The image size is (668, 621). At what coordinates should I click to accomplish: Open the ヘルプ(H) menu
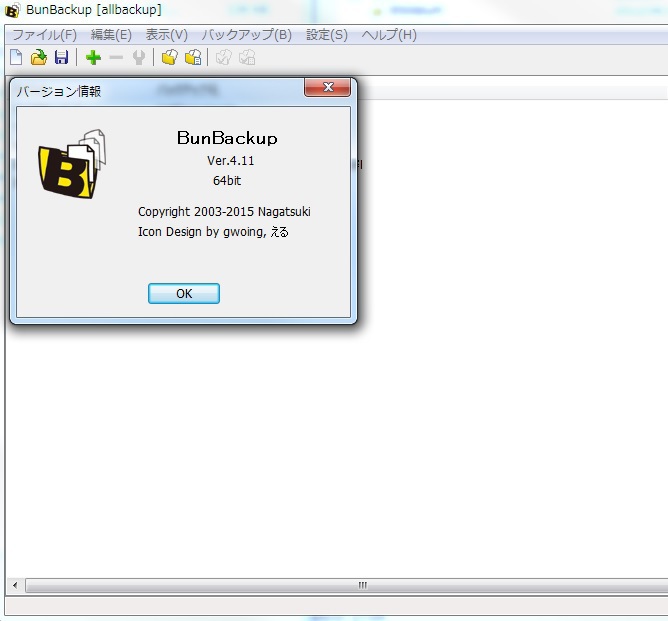[389, 34]
